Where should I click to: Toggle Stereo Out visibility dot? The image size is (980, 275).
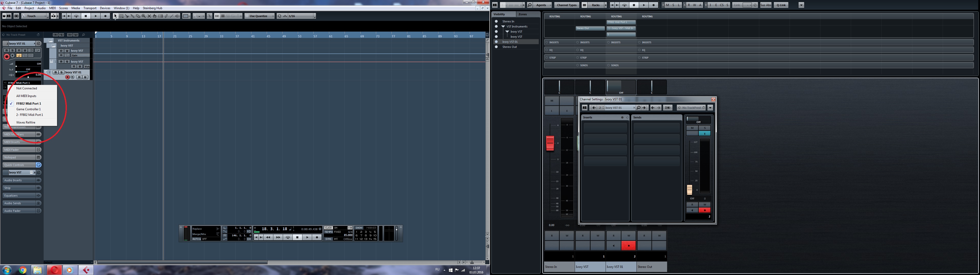[x=496, y=47]
